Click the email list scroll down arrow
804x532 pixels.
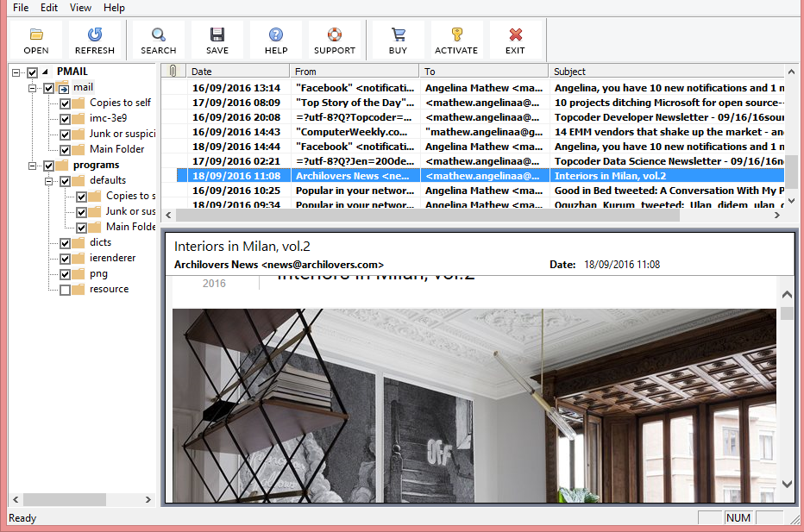click(x=791, y=201)
